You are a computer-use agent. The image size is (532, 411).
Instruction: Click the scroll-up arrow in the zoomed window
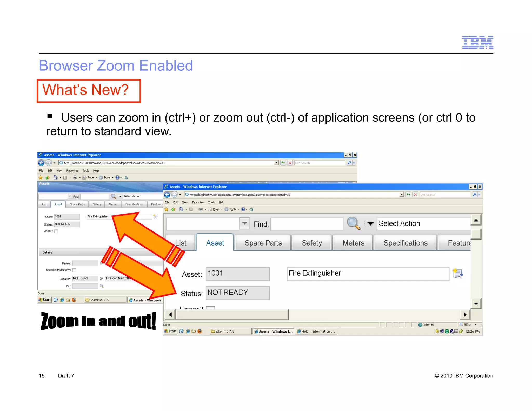point(476,220)
